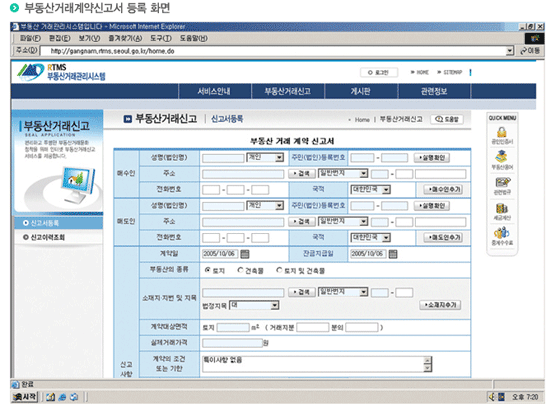Viewport: 560px width, 407px height.
Task: Select 신고이력조회 in the left sidebar
Action: click(x=58, y=237)
